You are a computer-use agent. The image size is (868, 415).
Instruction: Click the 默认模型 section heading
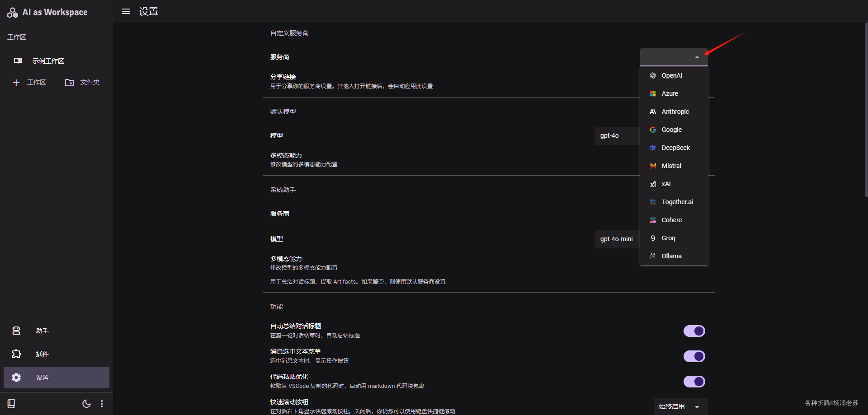coord(283,112)
